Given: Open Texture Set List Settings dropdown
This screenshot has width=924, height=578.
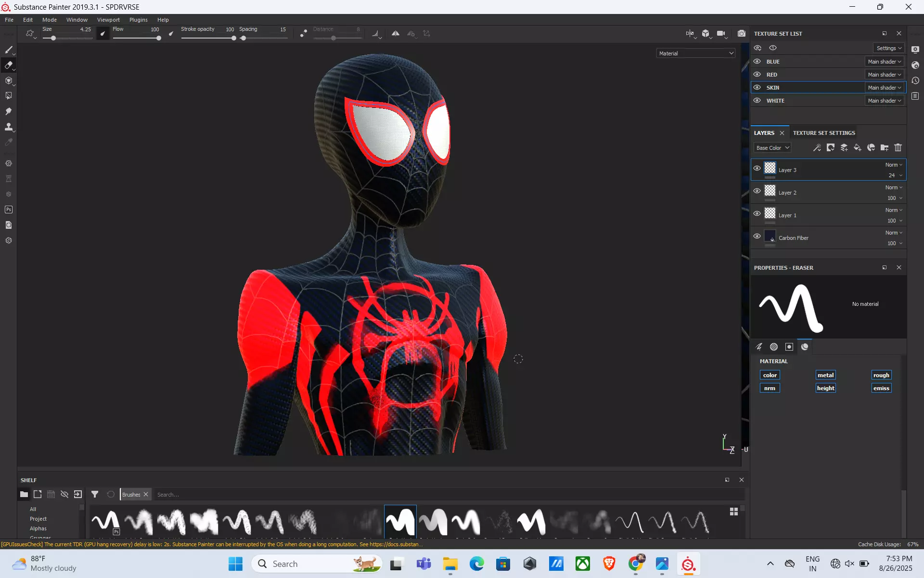Looking at the screenshot, I should [889, 48].
